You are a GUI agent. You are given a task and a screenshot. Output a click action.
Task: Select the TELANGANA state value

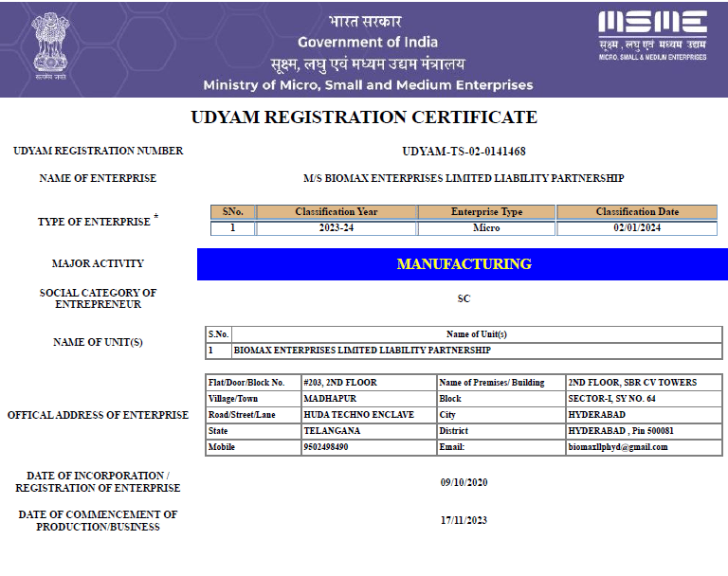(369, 431)
